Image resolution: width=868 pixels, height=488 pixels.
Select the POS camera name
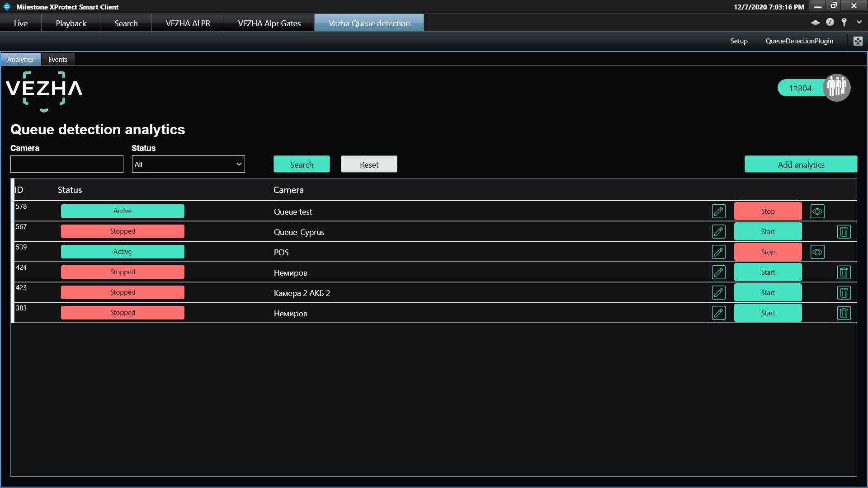(x=281, y=253)
